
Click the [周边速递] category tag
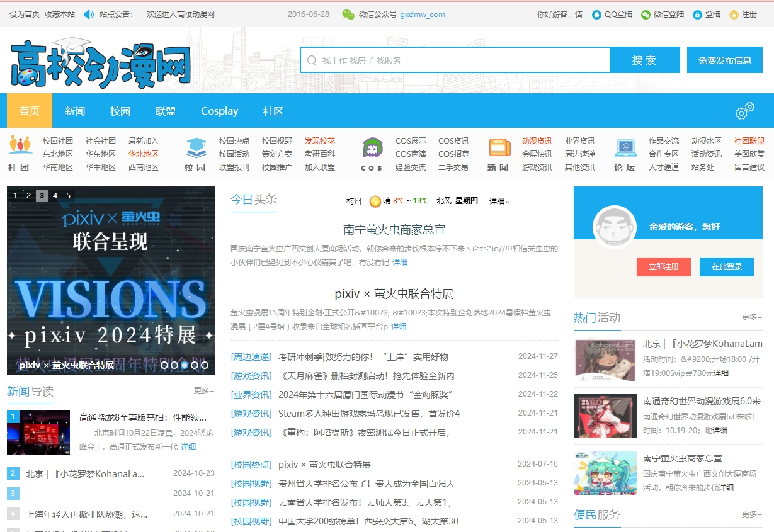click(x=251, y=357)
